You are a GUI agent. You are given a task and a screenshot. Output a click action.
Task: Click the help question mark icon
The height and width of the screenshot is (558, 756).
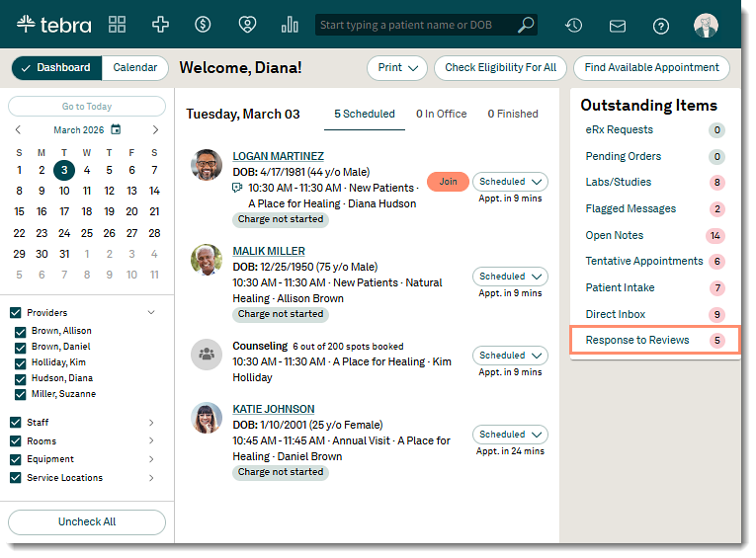(661, 26)
